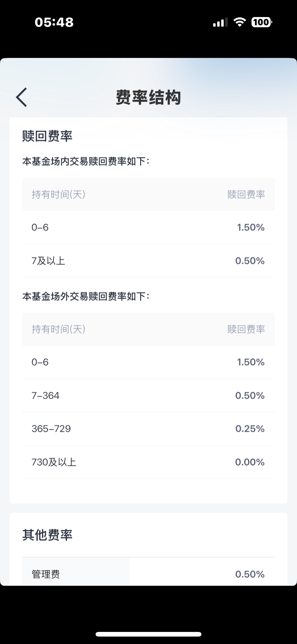297x644 pixels.
Task: Tap the 管理费 0.50% value
Action: pos(250,574)
